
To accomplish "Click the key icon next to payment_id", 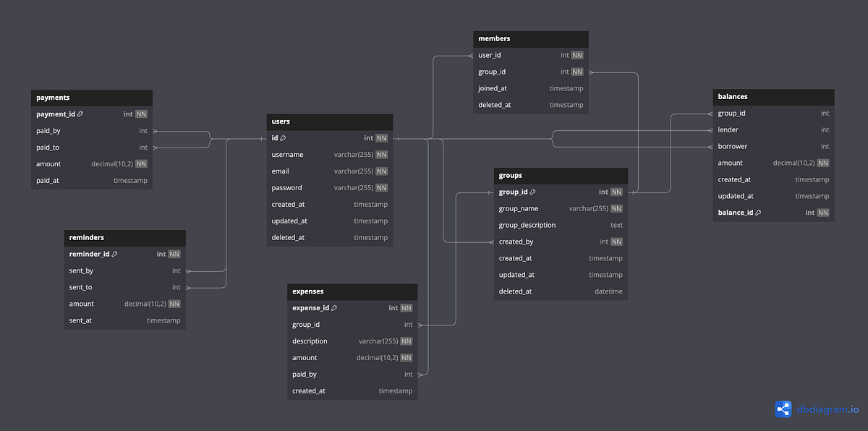I will click(x=80, y=114).
